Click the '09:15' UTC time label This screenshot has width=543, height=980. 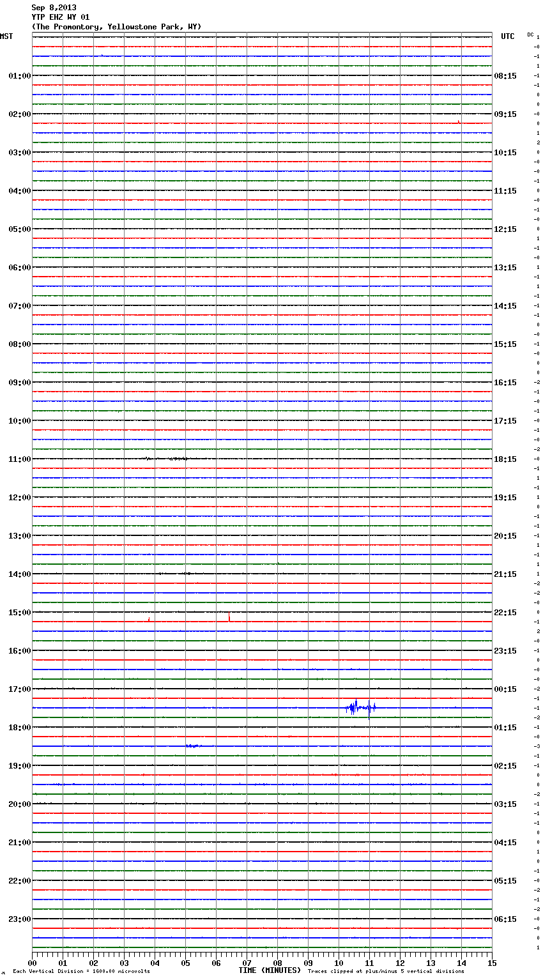pyautogui.click(x=505, y=114)
